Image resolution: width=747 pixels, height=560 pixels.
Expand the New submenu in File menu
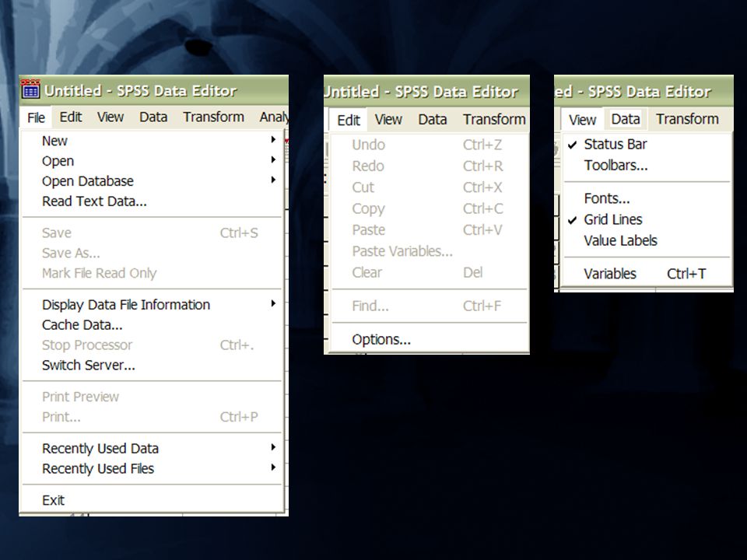[153, 141]
